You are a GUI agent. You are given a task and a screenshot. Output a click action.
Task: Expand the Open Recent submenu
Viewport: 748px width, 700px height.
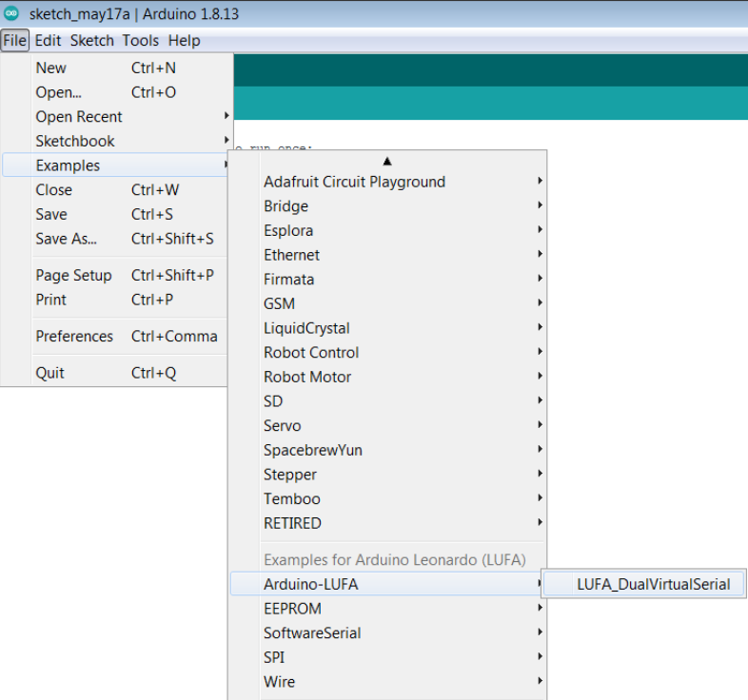(116, 116)
